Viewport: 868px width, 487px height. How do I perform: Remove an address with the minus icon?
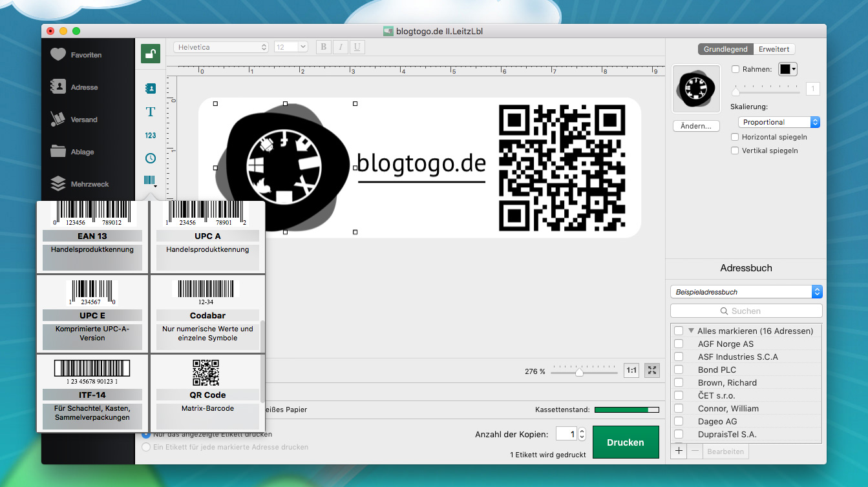pyautogui.click(x=695, y=451)
